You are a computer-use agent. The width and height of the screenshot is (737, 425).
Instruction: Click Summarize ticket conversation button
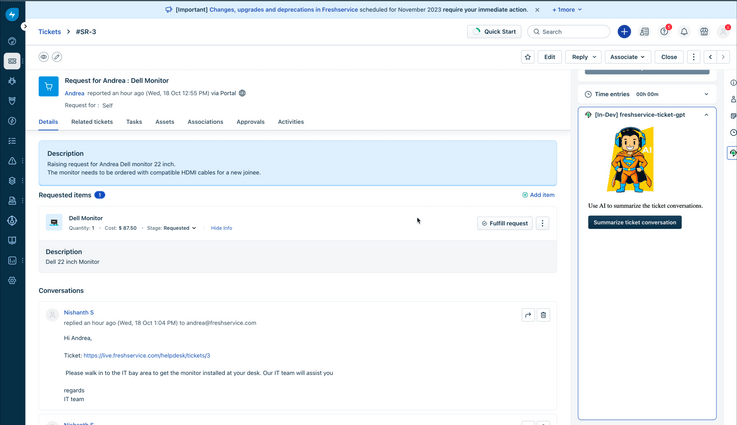point(635,222)
